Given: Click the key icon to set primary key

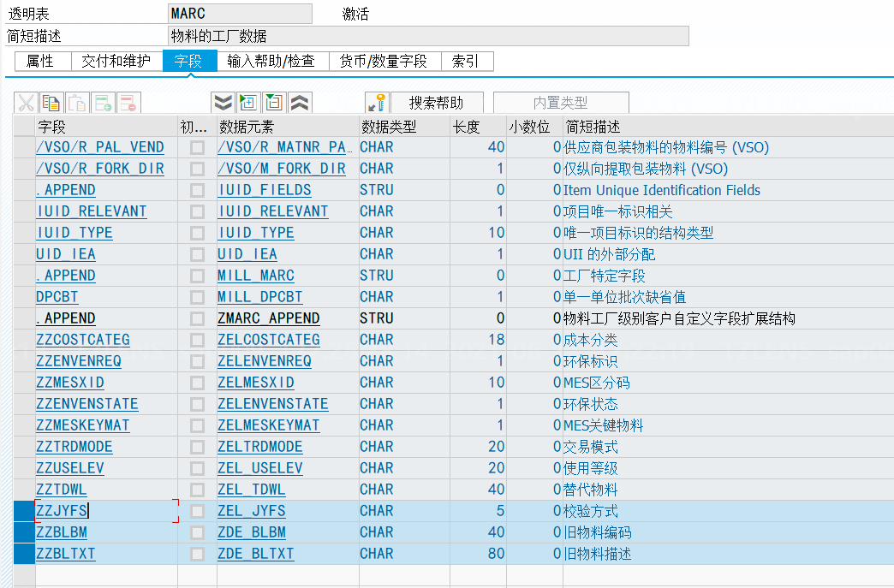Looking at the screenshot, I should coord(377,102).
